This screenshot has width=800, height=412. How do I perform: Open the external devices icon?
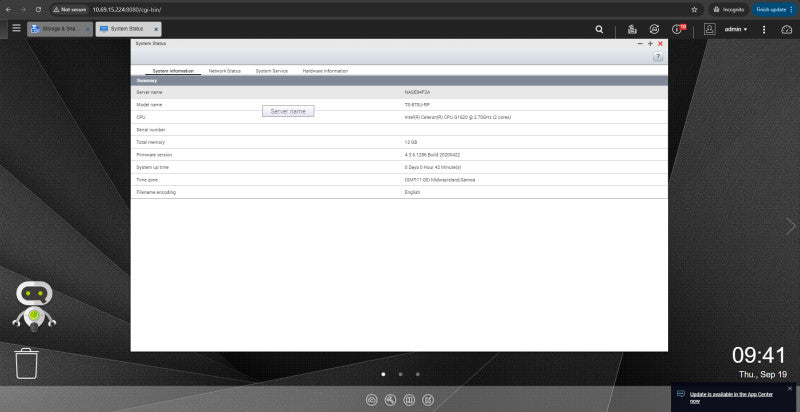pos(654,30)
